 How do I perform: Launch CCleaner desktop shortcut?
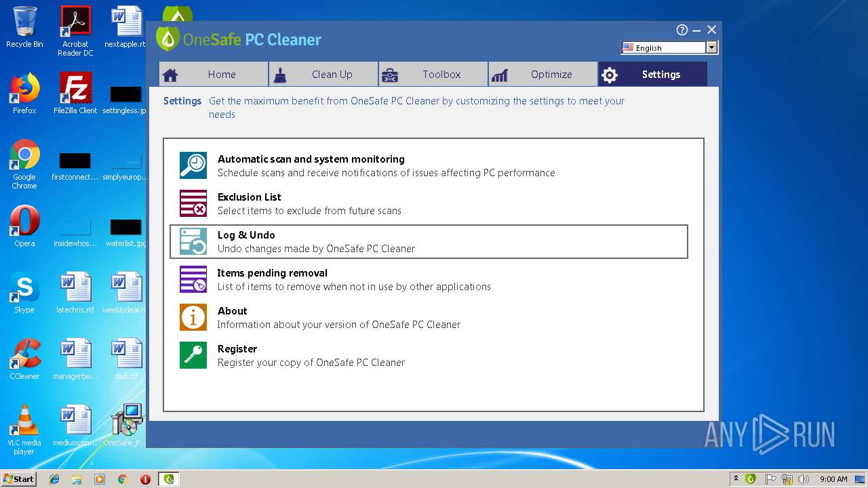[24, 359]
